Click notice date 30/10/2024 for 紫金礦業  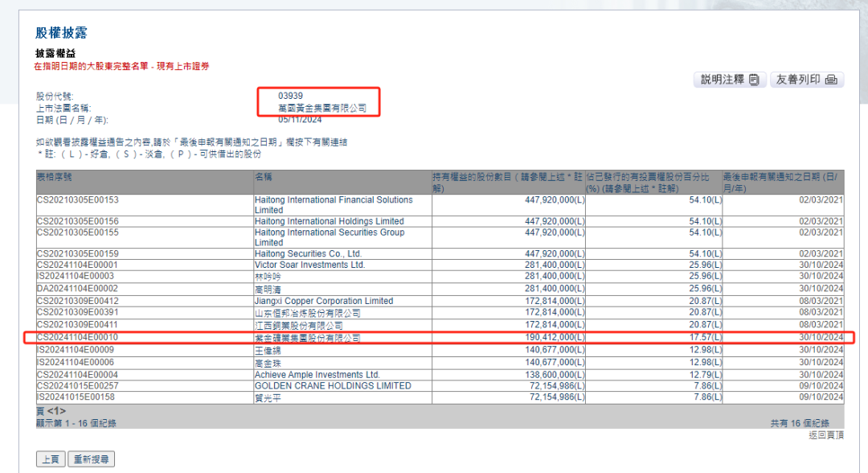tap(821, 337)
